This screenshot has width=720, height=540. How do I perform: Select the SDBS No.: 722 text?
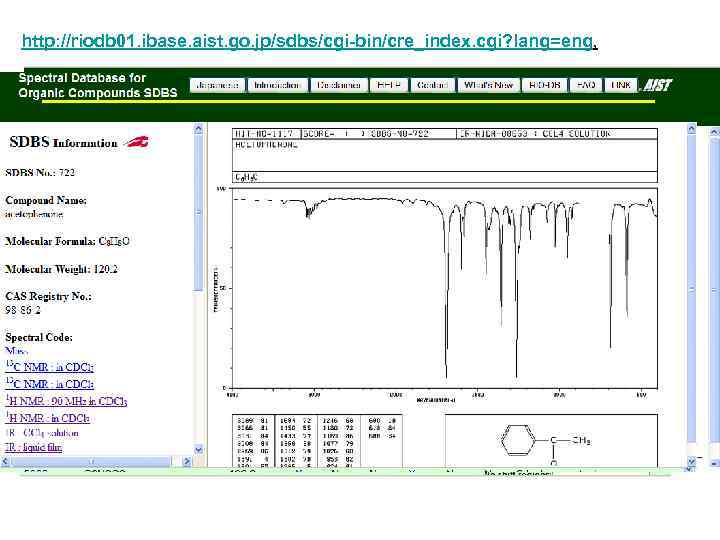coord(40,173)
